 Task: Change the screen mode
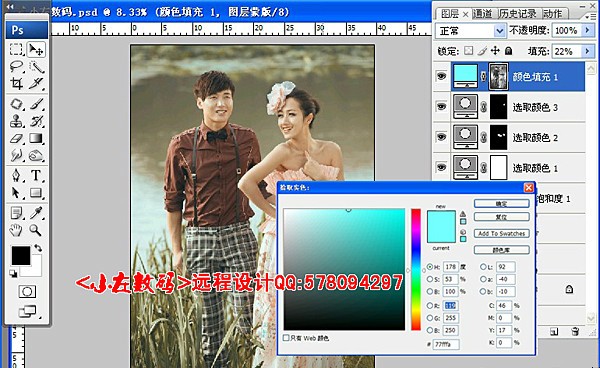28,312
